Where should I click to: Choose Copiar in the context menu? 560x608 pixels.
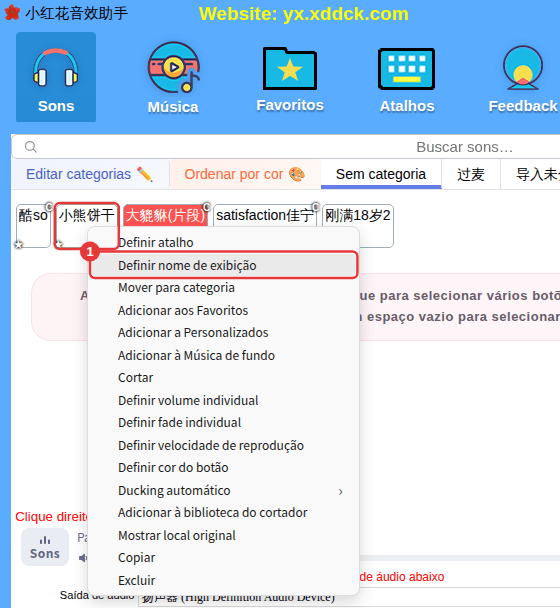pyautogui.click(x=224, y=558)
